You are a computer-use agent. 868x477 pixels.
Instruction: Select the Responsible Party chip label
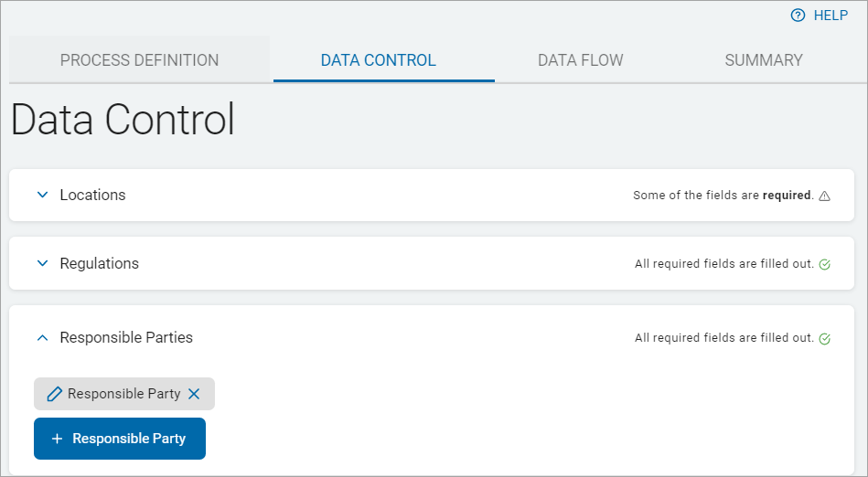click(x=123, y=394)
